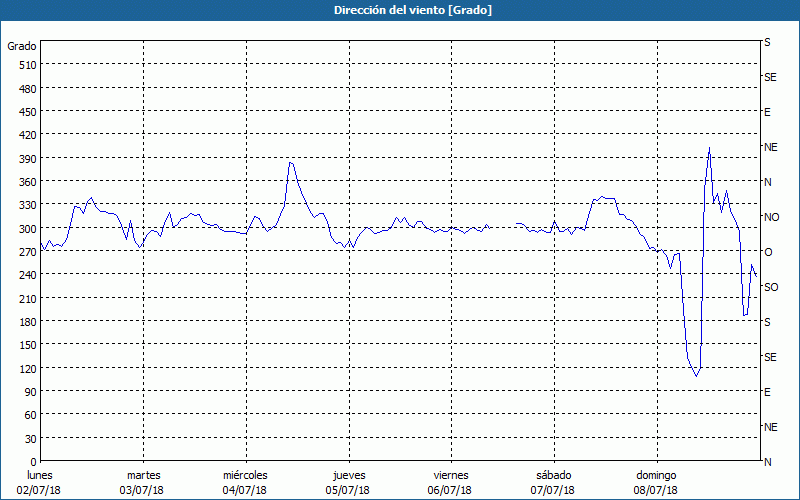
Task: Click the "S" compass label on the 180 gridline
Action: pos(767,322)
